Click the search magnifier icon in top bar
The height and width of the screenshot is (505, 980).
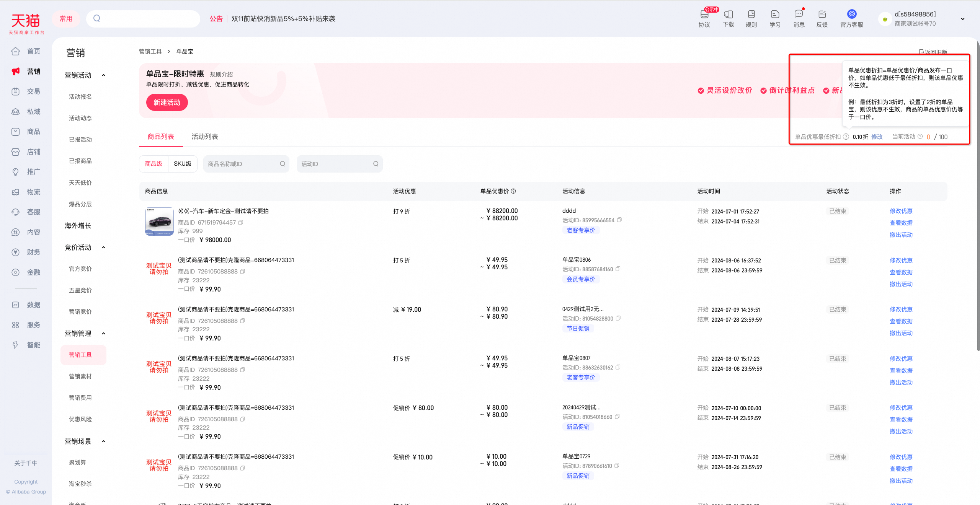pos(97,18)
